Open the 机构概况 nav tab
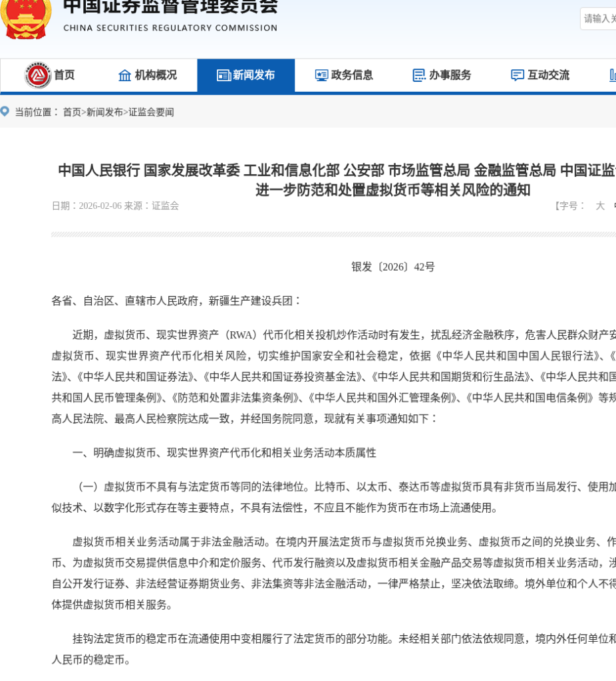This screenshot has width=616, height=681. tap(148, 75)
